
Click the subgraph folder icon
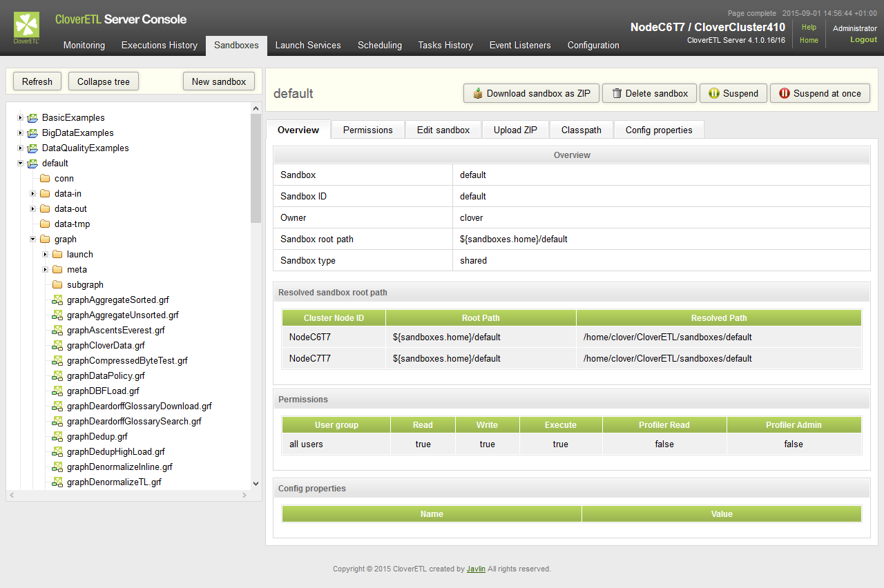57,285
